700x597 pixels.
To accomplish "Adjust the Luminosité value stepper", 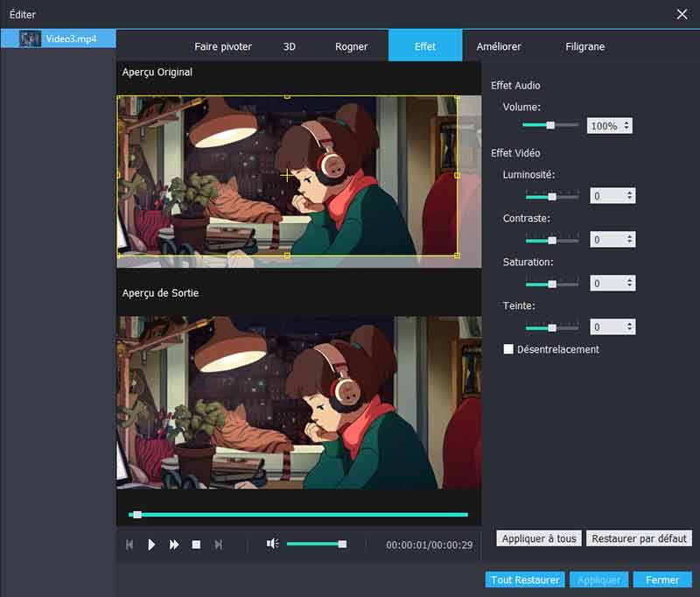I will 630,196.
